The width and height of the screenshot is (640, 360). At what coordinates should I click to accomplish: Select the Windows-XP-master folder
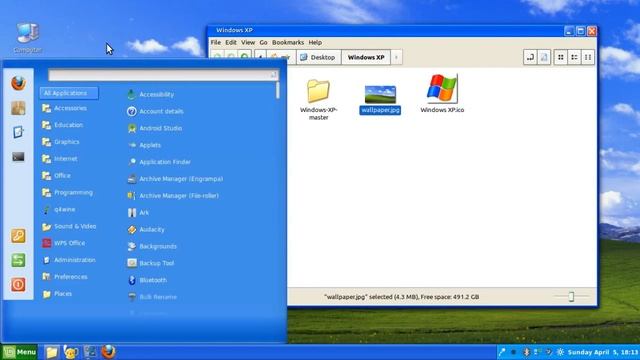point(318,99)
